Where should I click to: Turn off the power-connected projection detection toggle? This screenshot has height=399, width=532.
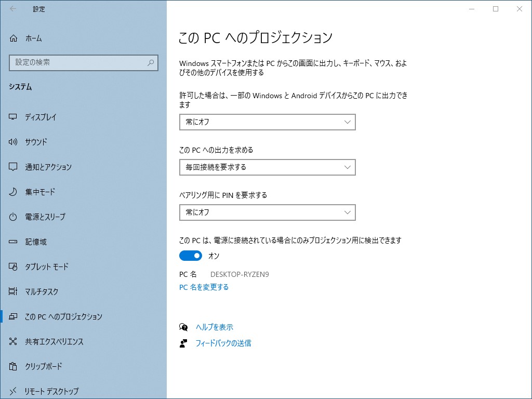pos(191,256)
